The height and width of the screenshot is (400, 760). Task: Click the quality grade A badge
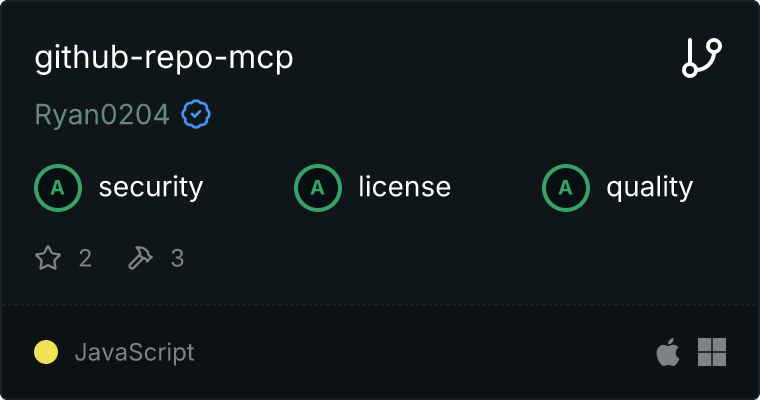click(x=566, y=188)
